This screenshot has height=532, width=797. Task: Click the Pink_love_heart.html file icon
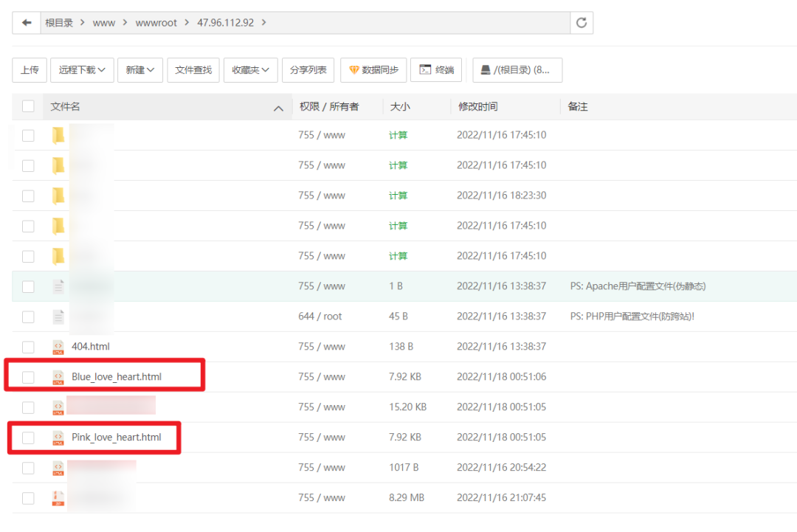pyautogui.click(x=58, y=438)
